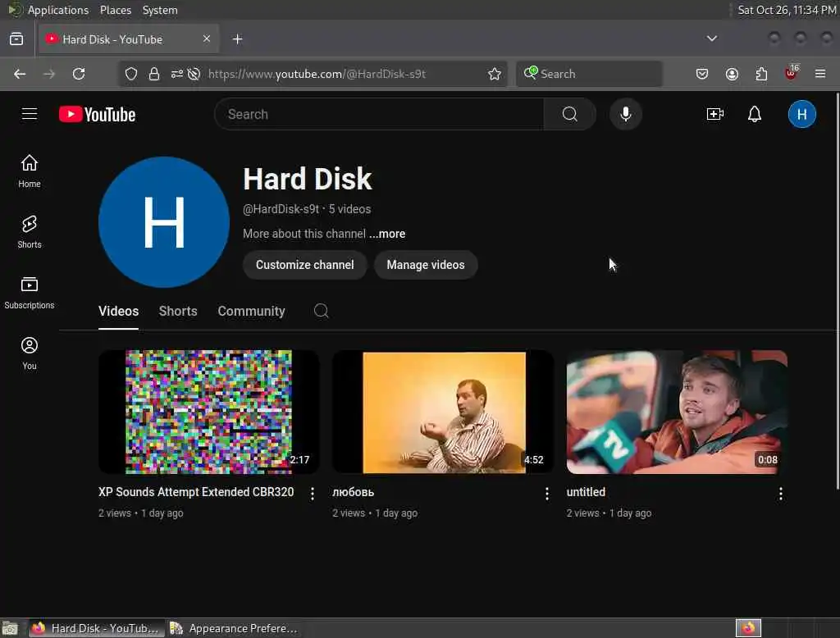Go to Home in the sidebar
This screenshot has width=840, height=638.
pyautogui.click(x=30, y=171)
